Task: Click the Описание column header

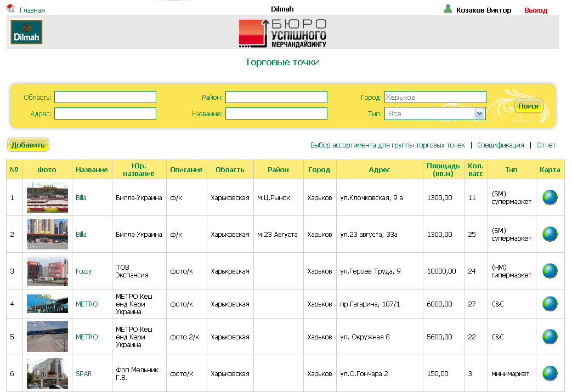Action: (x=186, y=169)
